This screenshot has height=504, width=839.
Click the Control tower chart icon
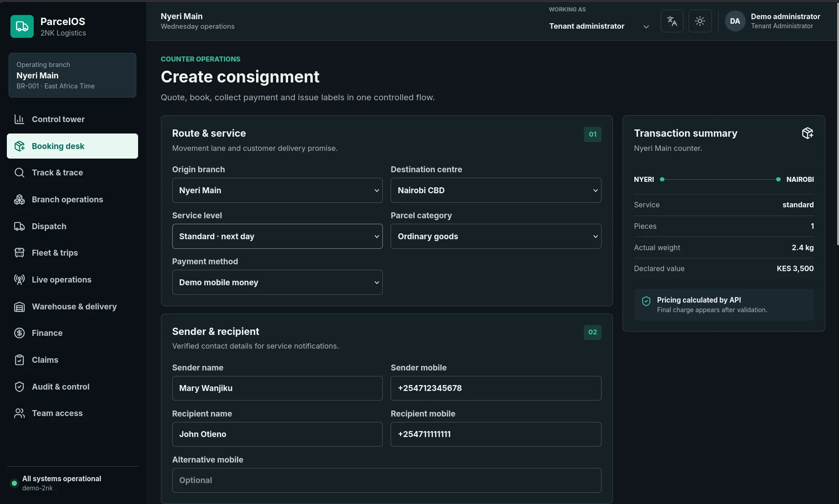[19, 119]
